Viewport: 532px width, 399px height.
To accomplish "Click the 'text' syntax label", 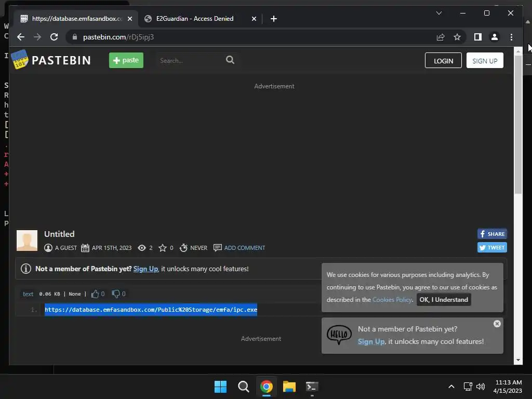I will [28, 294].
